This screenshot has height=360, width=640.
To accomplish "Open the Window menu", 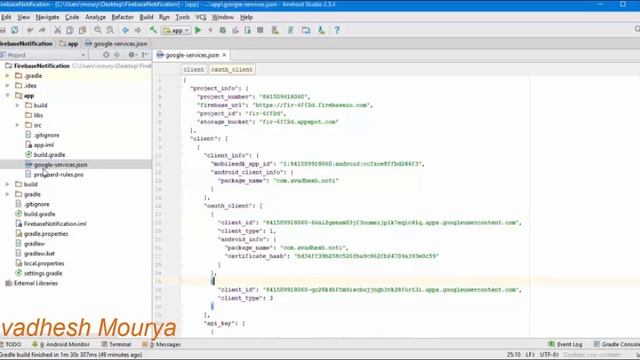I will (x=222, y=17).
